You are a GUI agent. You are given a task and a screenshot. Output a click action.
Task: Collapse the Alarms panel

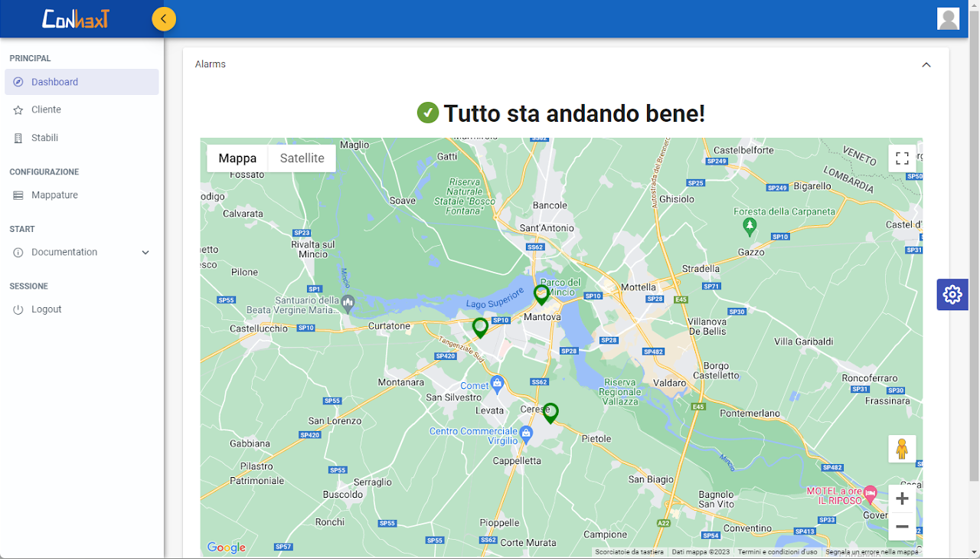pyautogui.click(x=926, y=64)
